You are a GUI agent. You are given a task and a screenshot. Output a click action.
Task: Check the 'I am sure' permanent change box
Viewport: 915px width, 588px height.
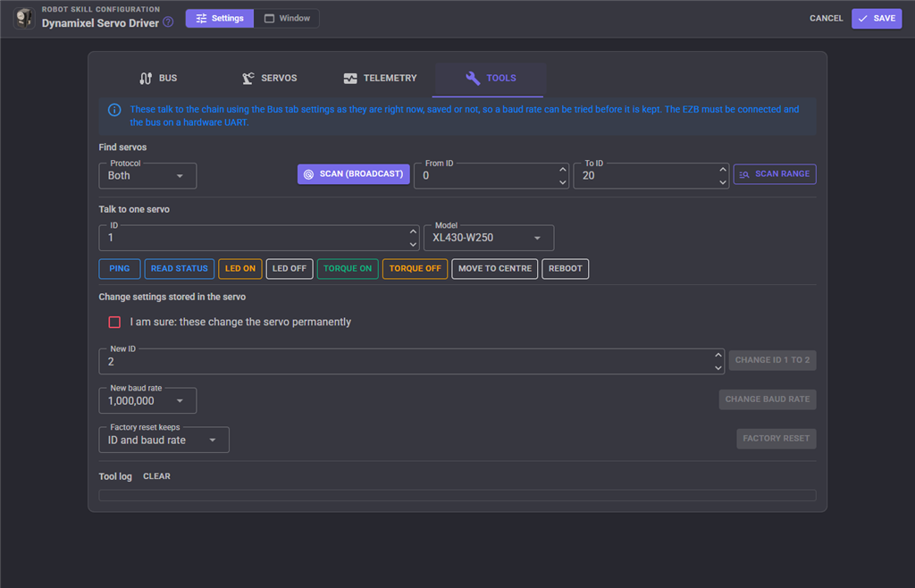pos(114,322)
